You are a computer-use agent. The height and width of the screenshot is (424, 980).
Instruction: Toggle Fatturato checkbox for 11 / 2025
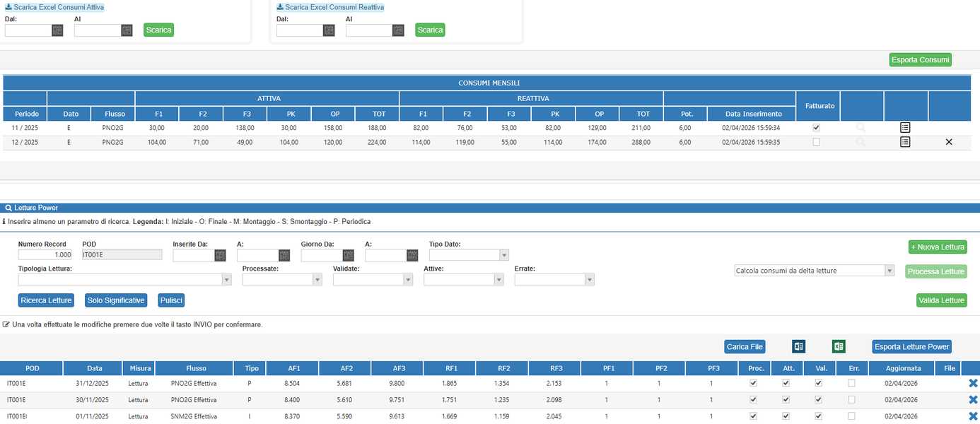click(x=817, y=128)
